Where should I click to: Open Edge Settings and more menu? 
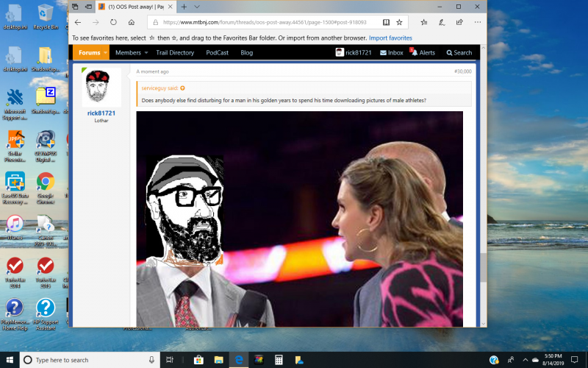coord(476,22)
